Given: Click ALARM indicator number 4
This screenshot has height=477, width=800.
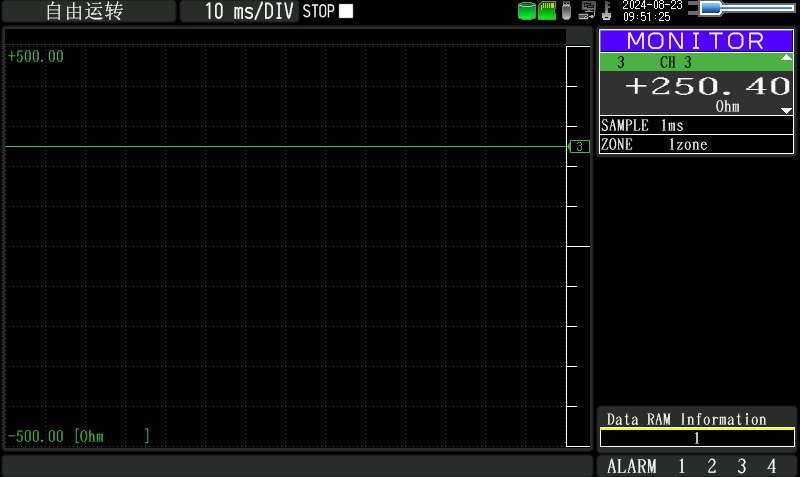Looking at the screenshot, I should (771, 466).
